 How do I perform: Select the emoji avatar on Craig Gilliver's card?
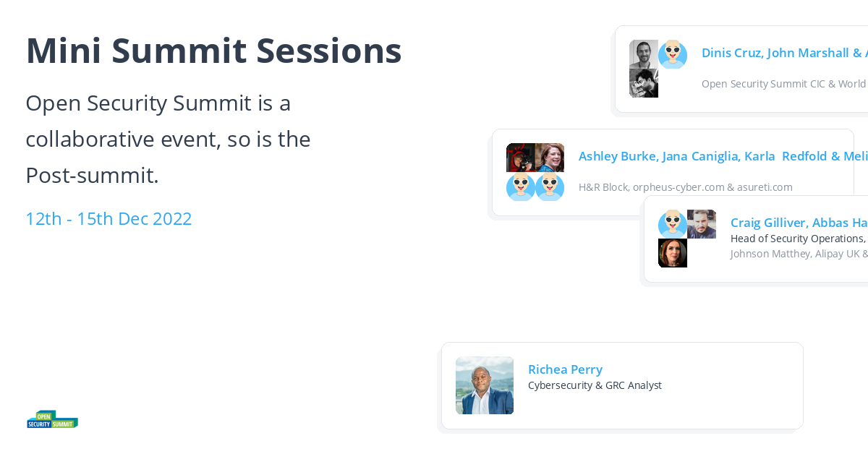click(x=672, y=223)
